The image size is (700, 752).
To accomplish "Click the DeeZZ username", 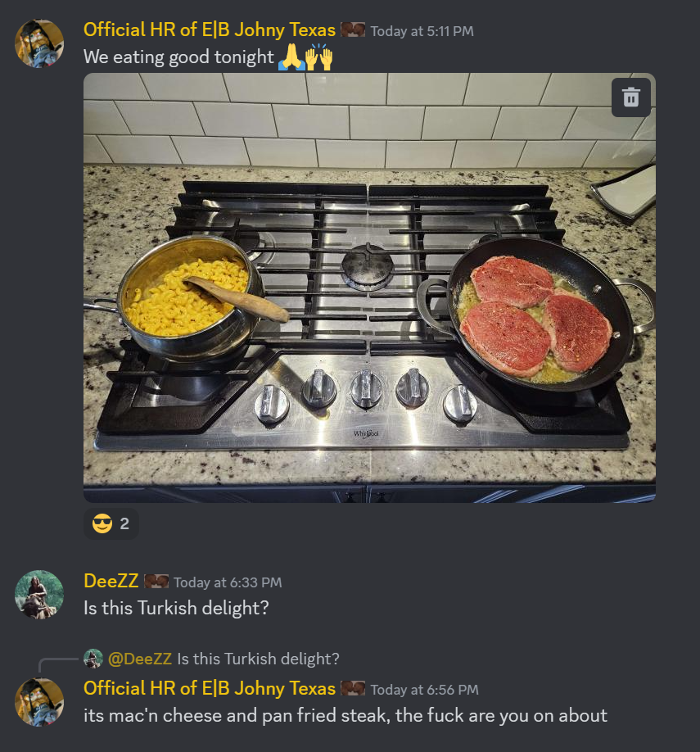I will click(111, 581).
